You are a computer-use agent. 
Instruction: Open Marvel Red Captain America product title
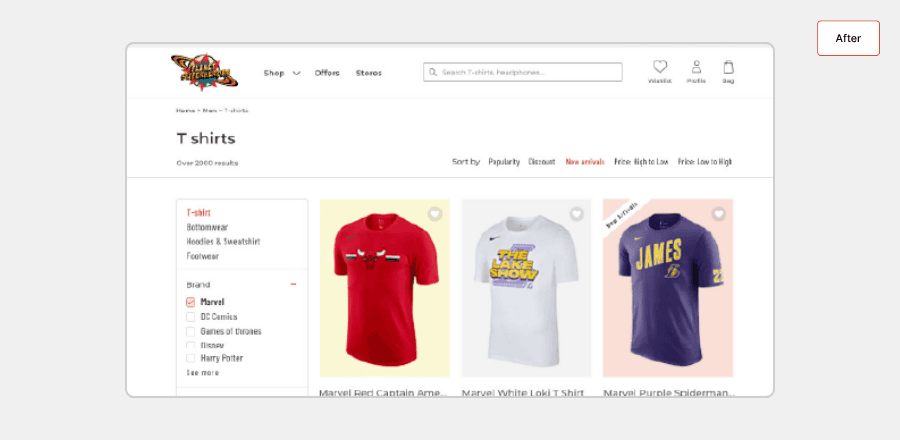tap(383, 393)
